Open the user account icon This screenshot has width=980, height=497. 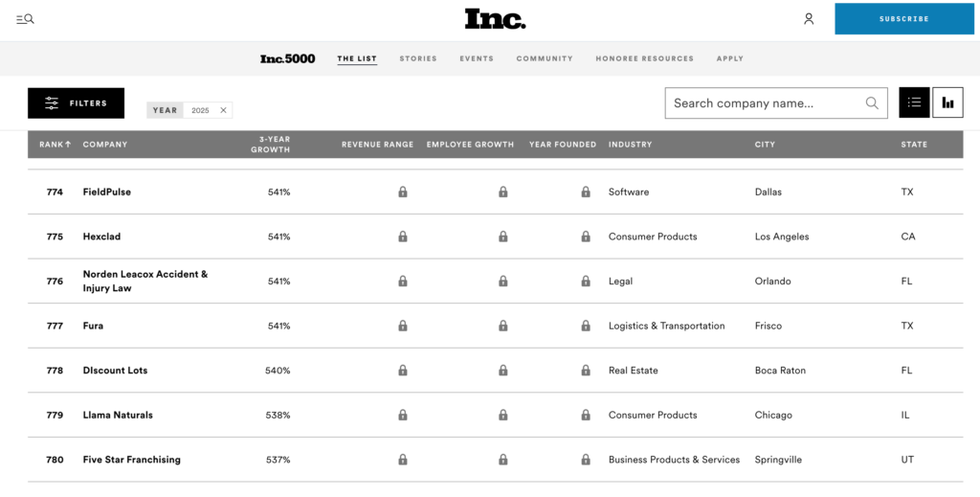(809, 19)
